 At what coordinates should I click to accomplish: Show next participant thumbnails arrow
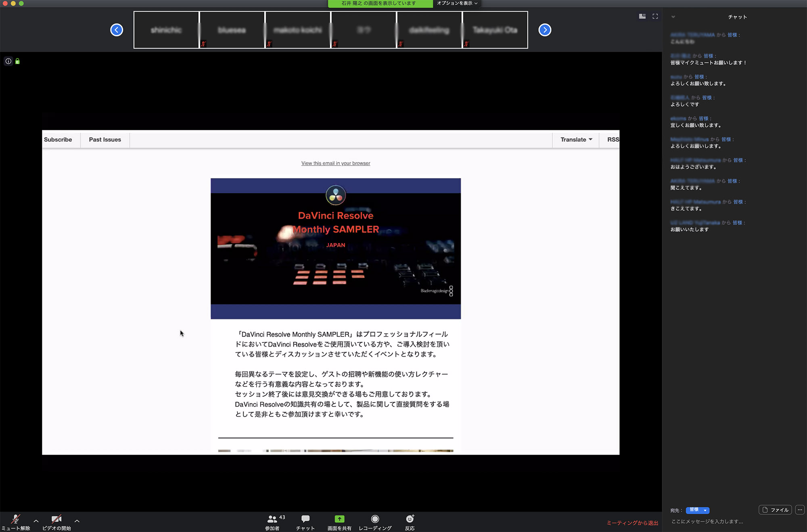click(545, 30)
